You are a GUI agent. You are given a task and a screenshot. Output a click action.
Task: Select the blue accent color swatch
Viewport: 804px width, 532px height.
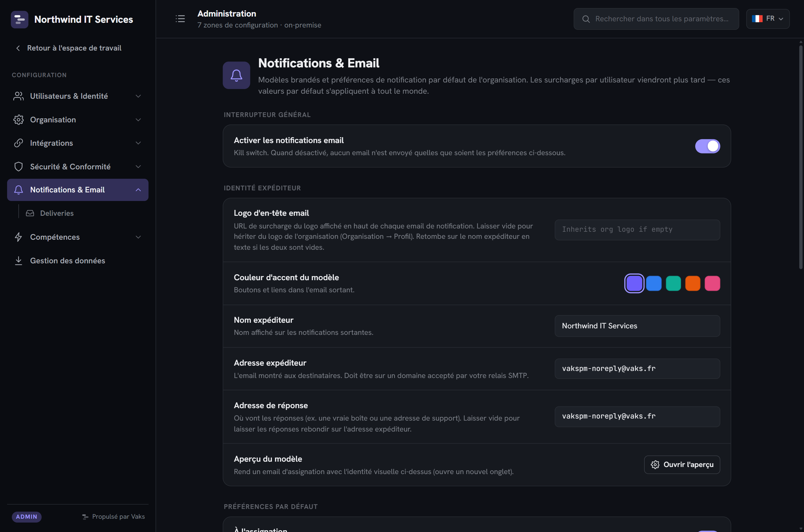[654, 283]
